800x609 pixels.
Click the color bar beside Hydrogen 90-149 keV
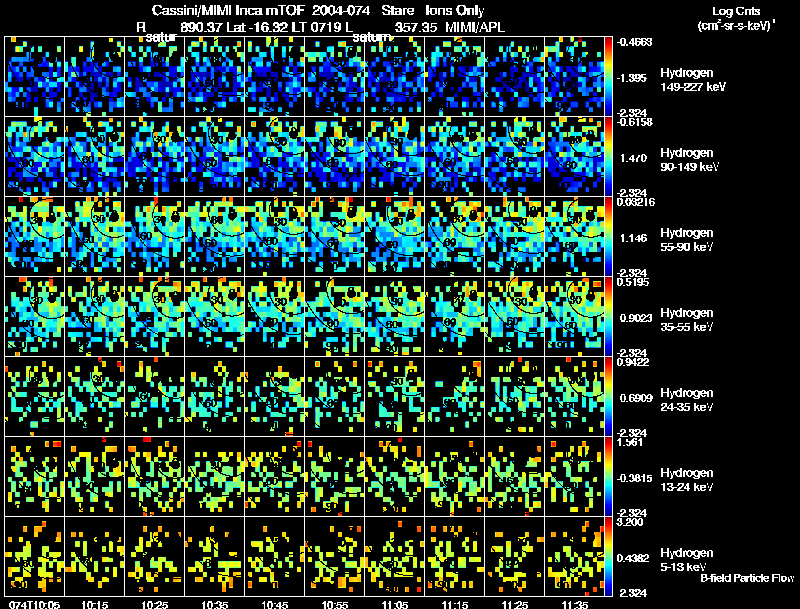pyautogui.click(x=608, y=156)
